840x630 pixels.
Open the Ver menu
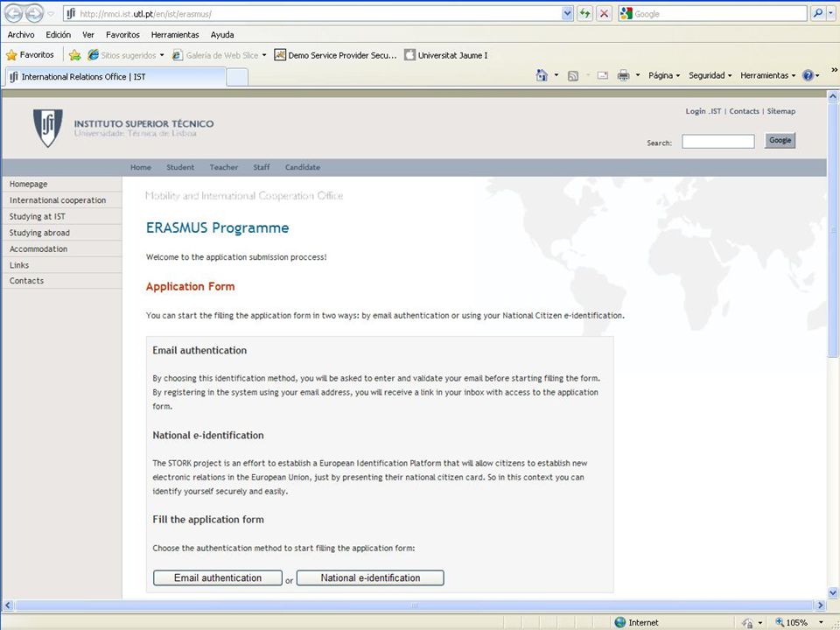[88, 34]
